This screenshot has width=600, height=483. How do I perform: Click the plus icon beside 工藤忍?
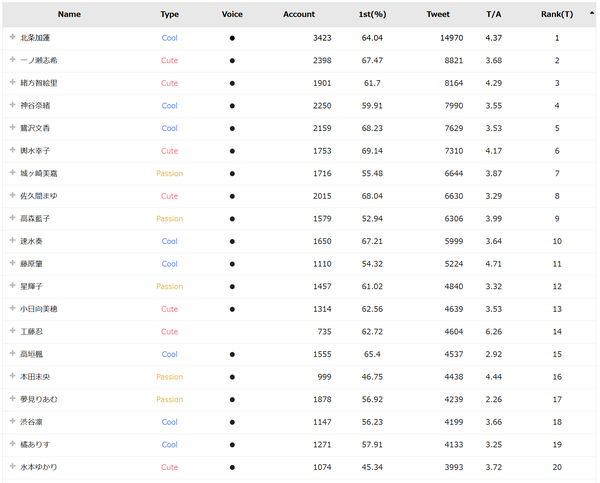[x=12, y=331]
